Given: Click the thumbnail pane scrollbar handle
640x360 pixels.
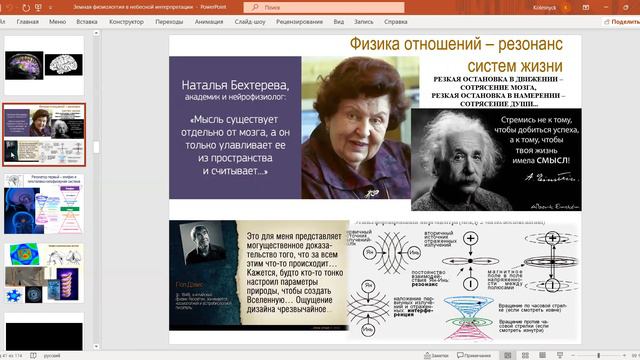Looking at the screenshot, I should (96, 147).
